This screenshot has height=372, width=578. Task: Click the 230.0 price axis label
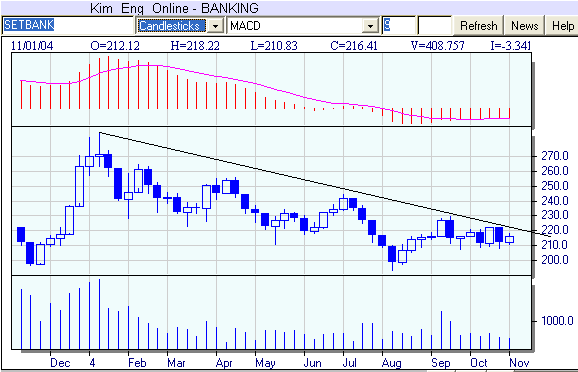pyautogui.click(x=555, y=215)
